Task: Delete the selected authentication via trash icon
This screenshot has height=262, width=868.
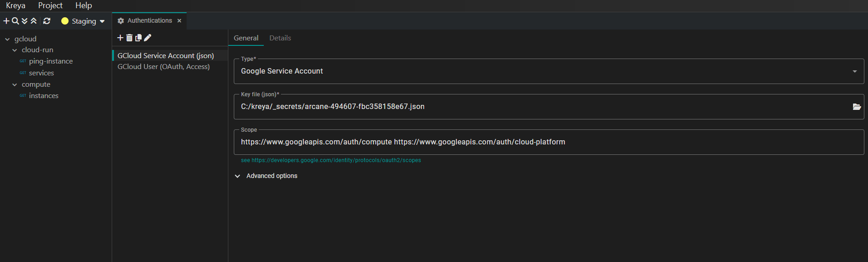Action: 129,38
